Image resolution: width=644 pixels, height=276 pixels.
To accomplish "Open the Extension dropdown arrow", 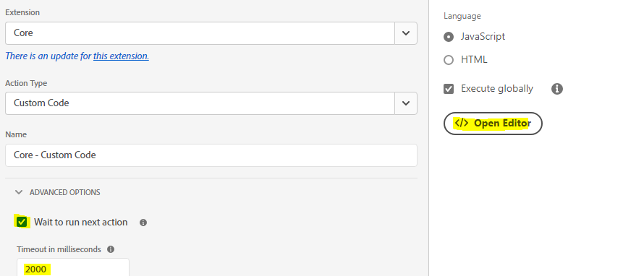I will pyautogui.click(x=406, y=33).
